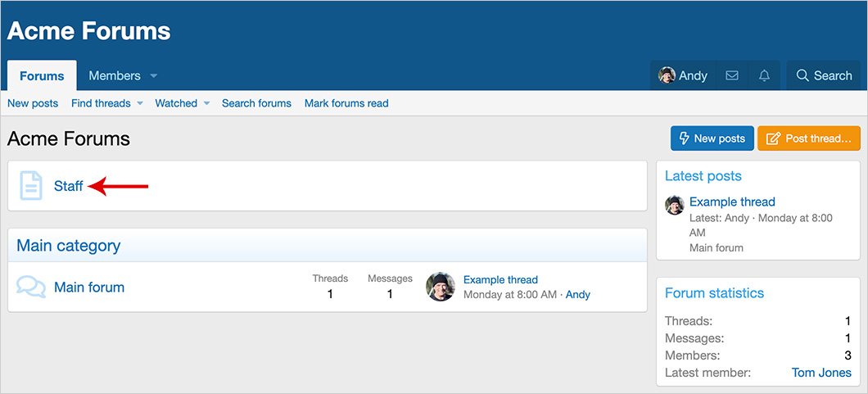Open the alerts bell icon

click(764, 76)
